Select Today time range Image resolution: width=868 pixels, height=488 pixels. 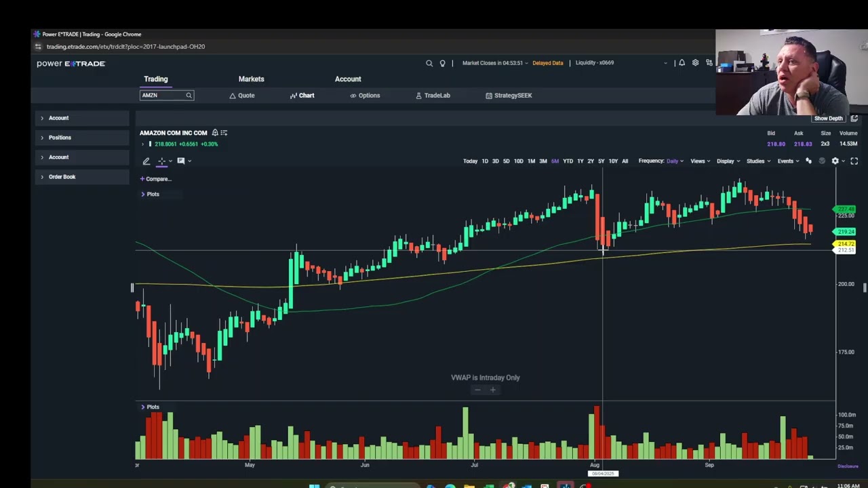(470, 161)
